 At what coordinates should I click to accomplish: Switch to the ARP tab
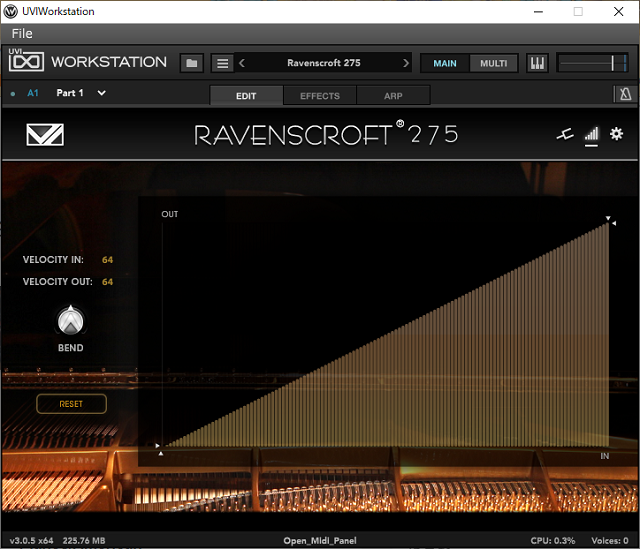[x=393, y=96]
